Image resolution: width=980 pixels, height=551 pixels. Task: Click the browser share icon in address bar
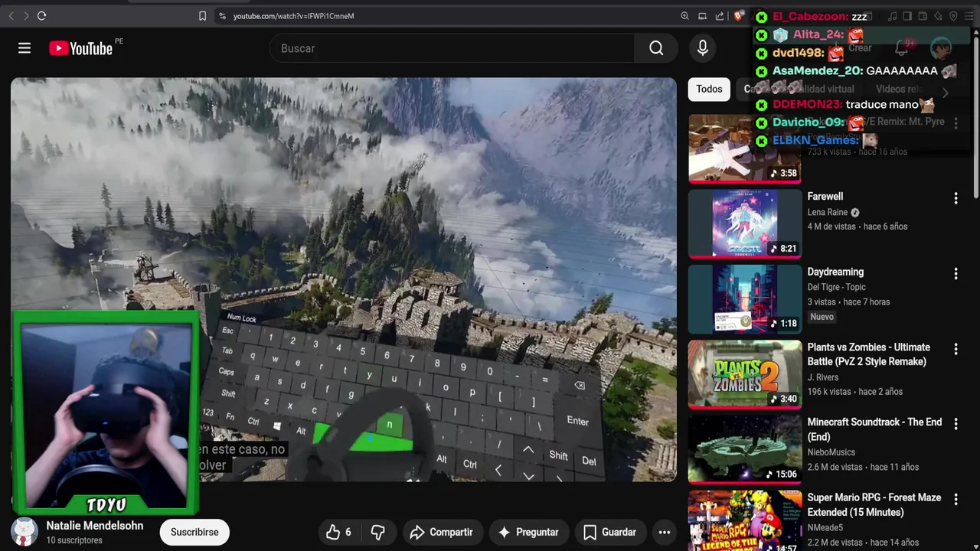(720, 15)
